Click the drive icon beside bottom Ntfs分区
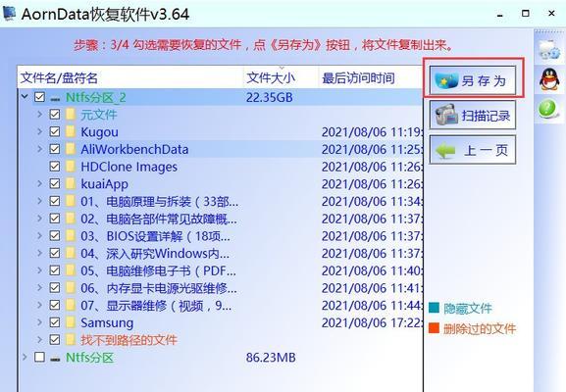 click(x=56, y=358)
